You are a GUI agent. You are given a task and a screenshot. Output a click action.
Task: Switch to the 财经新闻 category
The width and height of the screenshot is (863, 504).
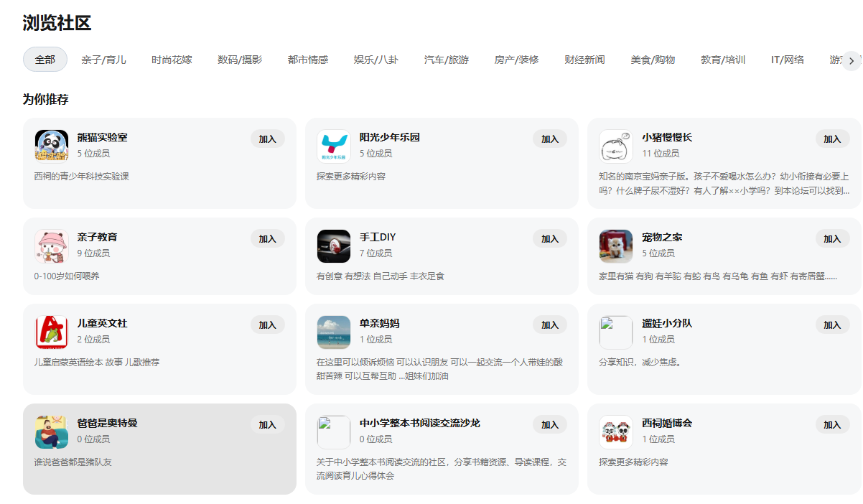(x=584, y=60)
